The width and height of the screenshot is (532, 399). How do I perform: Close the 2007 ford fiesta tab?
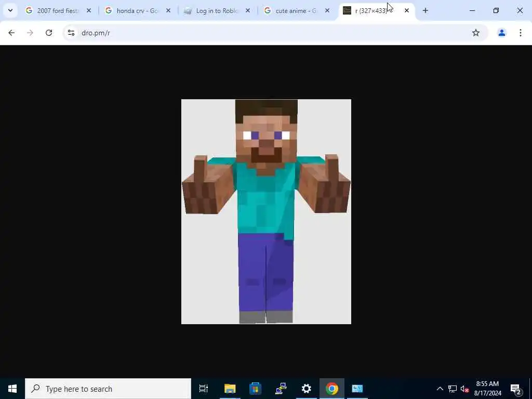point(88,11)
